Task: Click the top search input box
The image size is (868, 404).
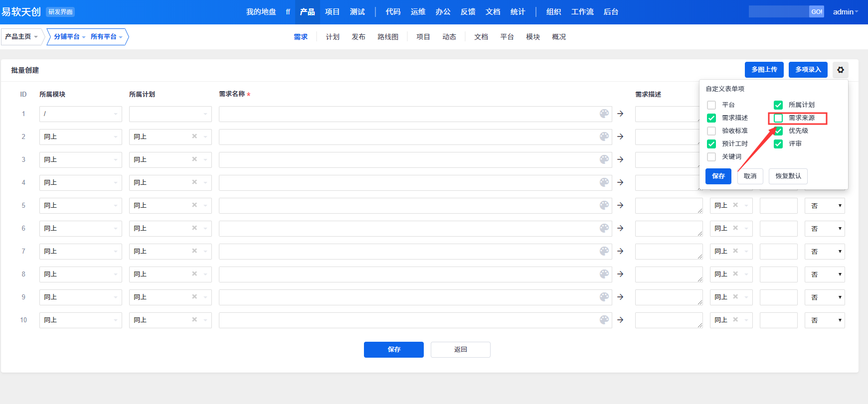Action: (x=779, y=11)
